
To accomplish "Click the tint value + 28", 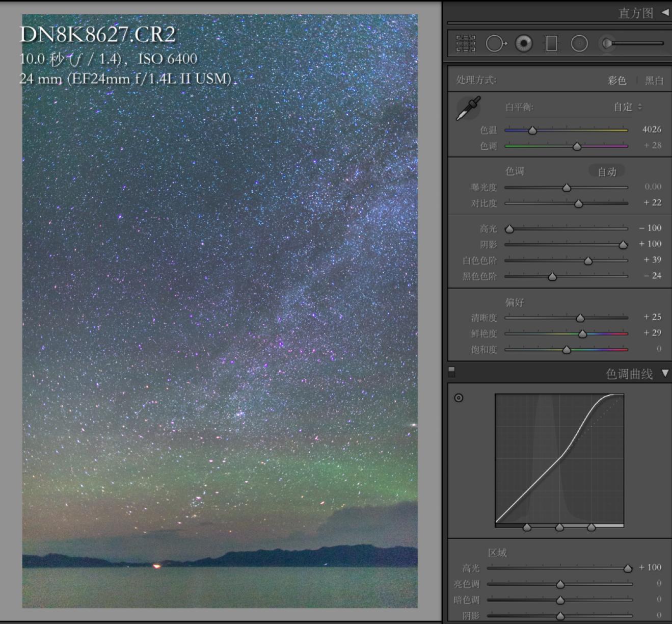I will tap(652, 145).
